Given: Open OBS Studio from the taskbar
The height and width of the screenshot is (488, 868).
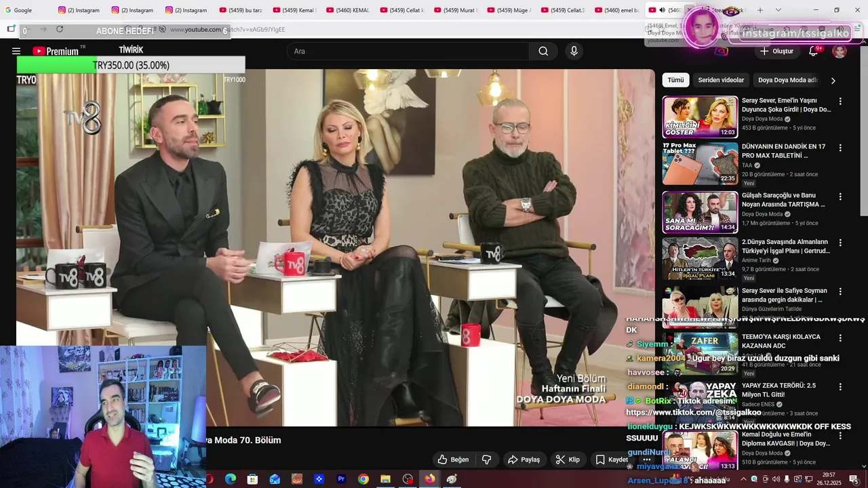Looking at the screenshot, I should (x=408, y=479).
